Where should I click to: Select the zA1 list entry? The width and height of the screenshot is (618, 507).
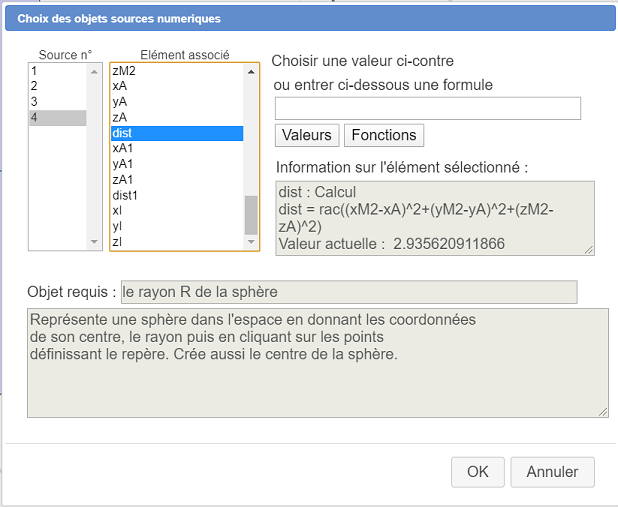click(177, 180)
